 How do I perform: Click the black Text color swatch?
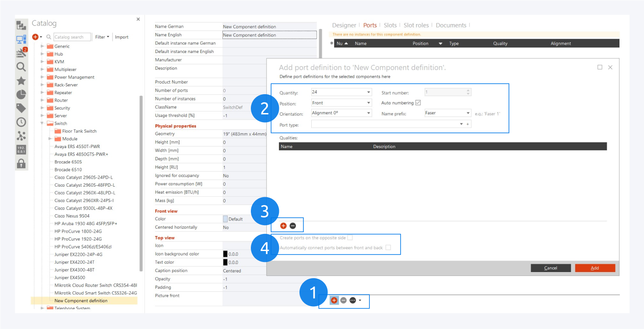tap(225, 262)
